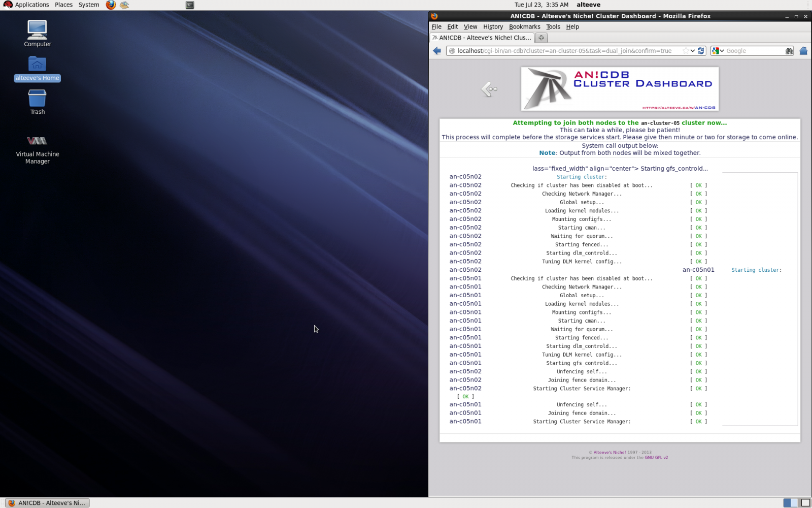This screenshot has width=812, height=508.
Task: Open a new tab with the plus button
Action: tap(541, 38)
